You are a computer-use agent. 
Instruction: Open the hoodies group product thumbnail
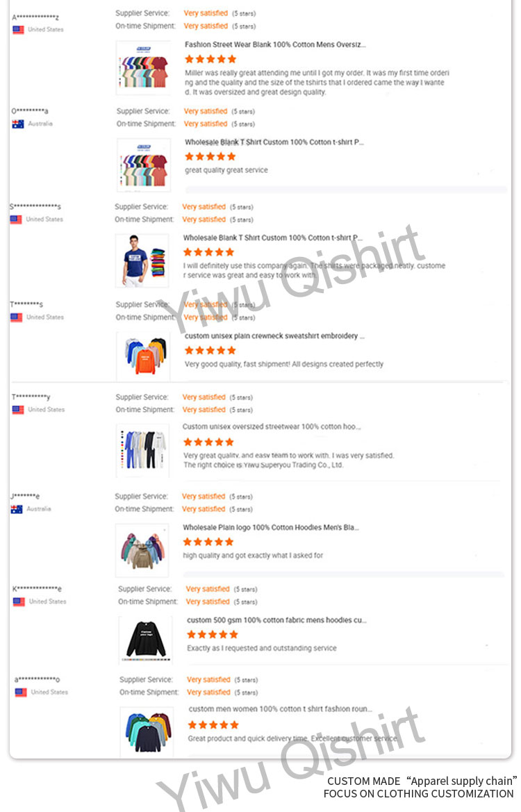point(142,551)
